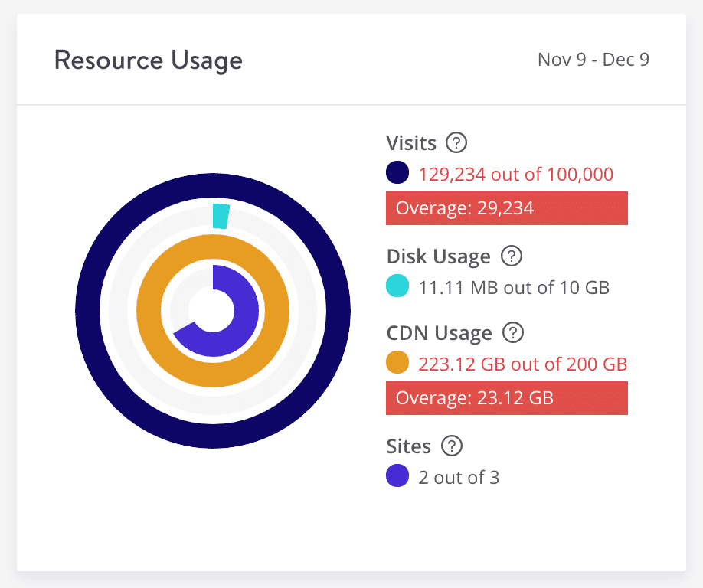
Task: Select the navy Visits legend dot
Action: (397, 172)
